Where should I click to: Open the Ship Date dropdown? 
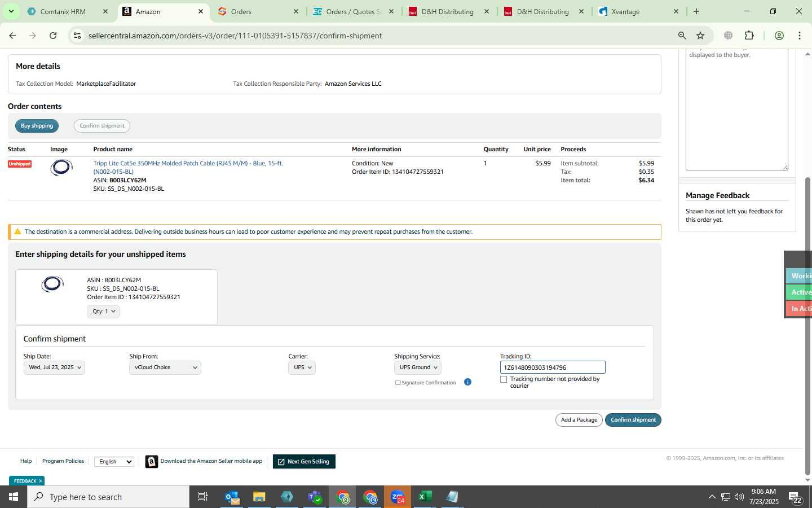[54, 367]
